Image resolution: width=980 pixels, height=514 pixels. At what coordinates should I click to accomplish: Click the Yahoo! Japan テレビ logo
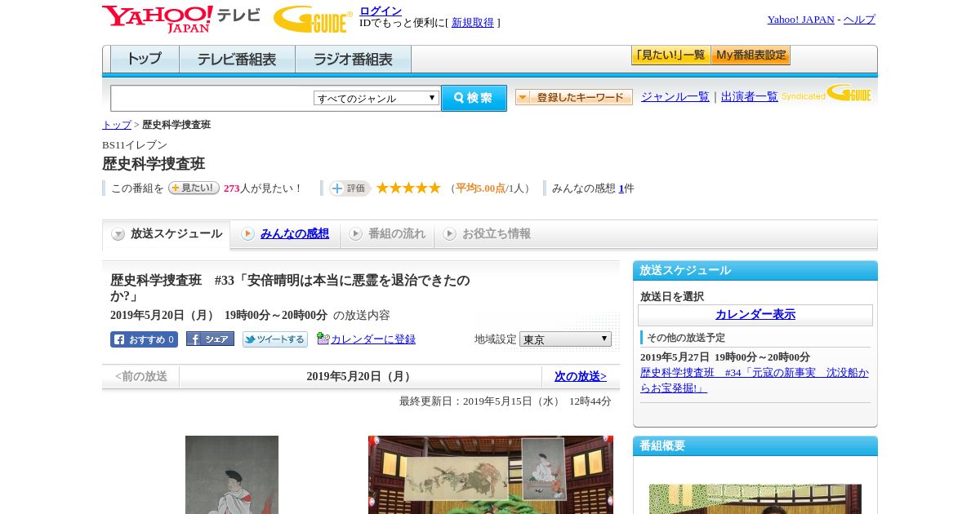tap(181, 19)
